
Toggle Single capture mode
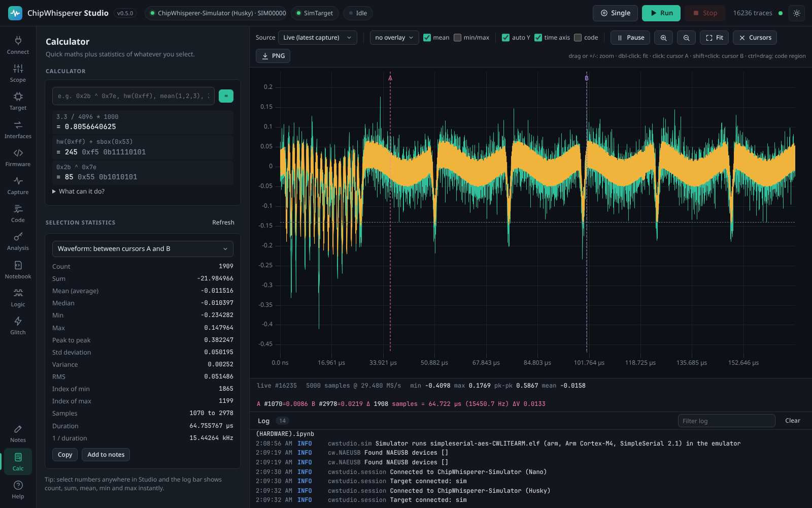click(x=615, y=13)
